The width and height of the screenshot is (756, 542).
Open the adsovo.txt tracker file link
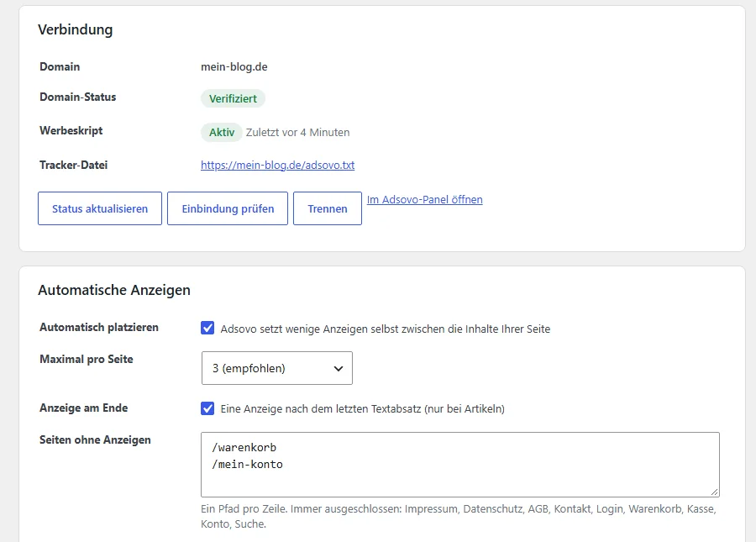coord(278,165)
